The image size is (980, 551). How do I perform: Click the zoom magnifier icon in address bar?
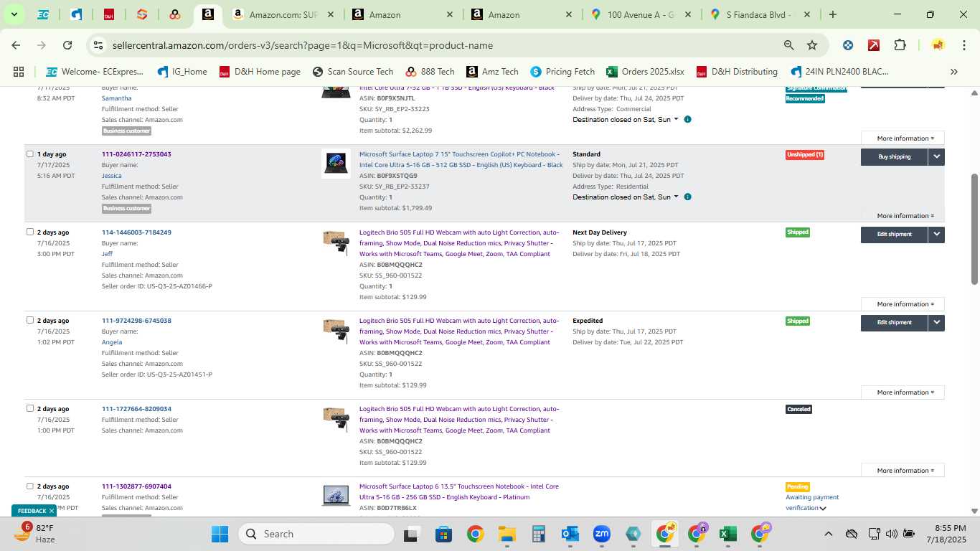[x=788, y=45]
